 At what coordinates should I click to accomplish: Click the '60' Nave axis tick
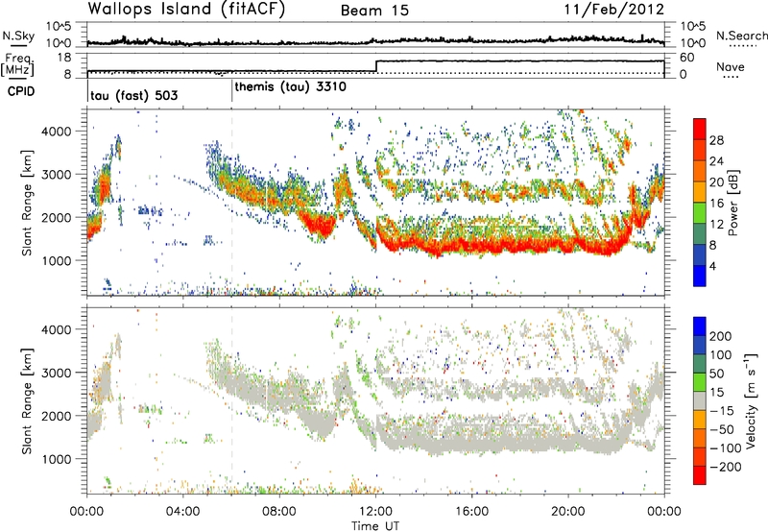[x=687, y=58]
